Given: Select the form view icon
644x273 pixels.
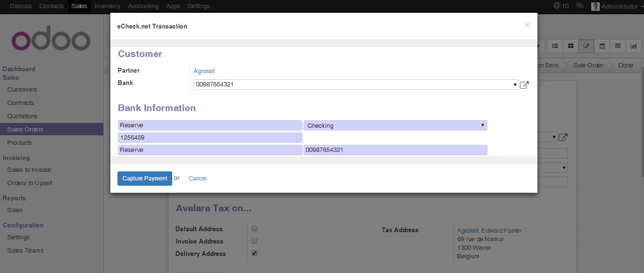Looking at the screenshot, I should pyautogui.click(x=586, y=46).
